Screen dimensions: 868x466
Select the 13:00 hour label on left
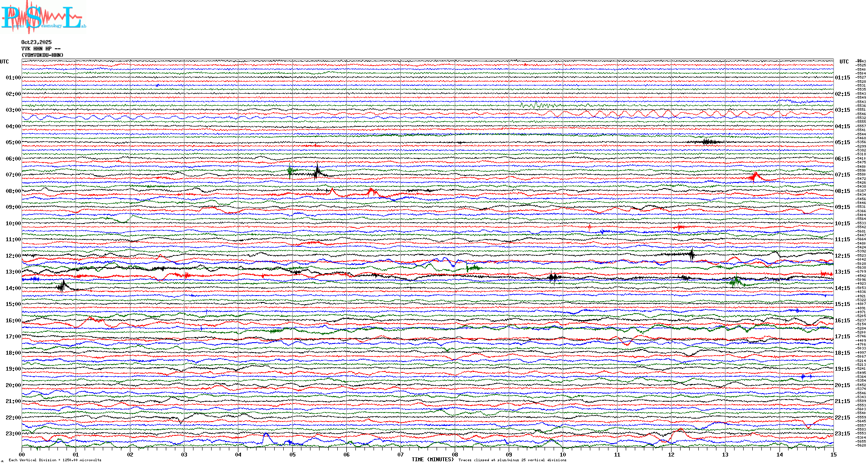[13, 272]
